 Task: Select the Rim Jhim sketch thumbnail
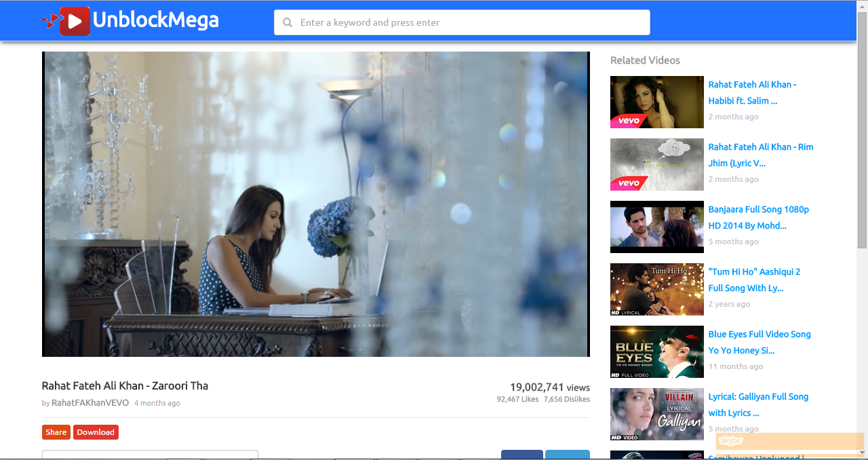(657, 164)
